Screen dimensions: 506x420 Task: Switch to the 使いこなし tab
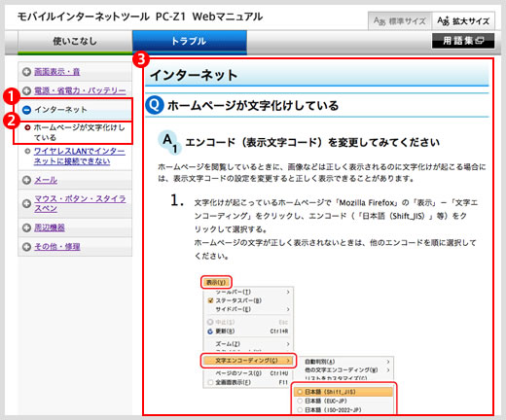(x=75, y=42)
